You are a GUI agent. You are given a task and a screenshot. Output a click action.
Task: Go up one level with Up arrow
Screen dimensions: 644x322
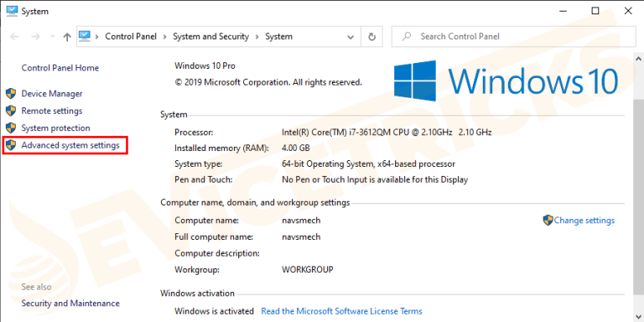[x=67, y=37]
